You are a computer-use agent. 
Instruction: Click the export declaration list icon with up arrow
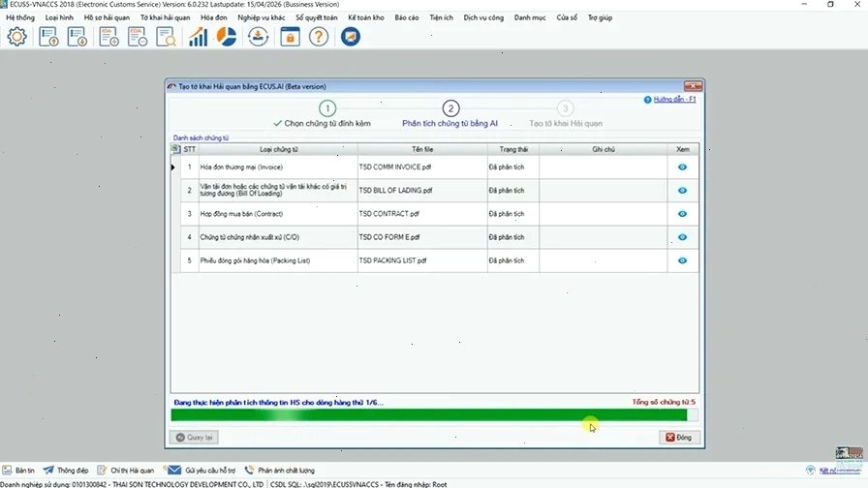pyautogui.click(x=48, y=37)
